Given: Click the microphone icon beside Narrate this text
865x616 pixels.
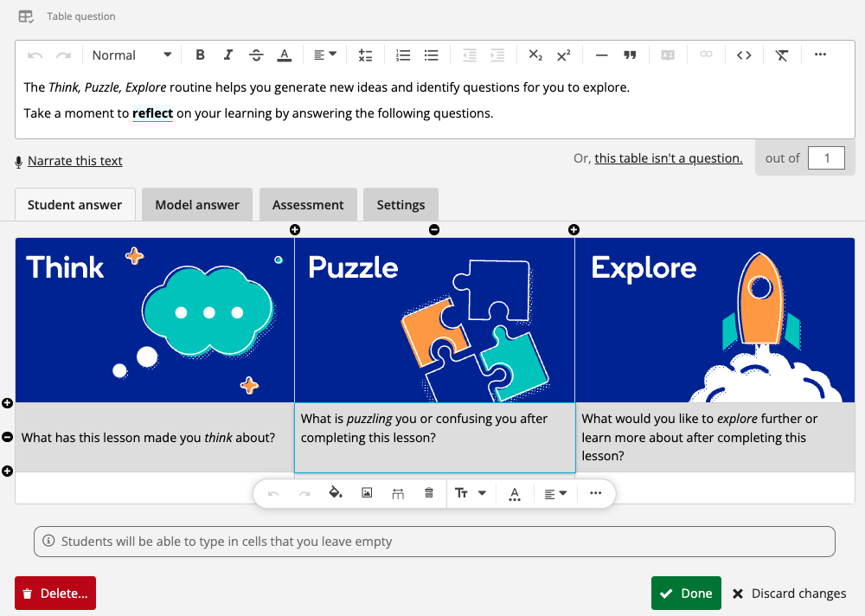Looking at the screenshot, I should coord(18,162).
